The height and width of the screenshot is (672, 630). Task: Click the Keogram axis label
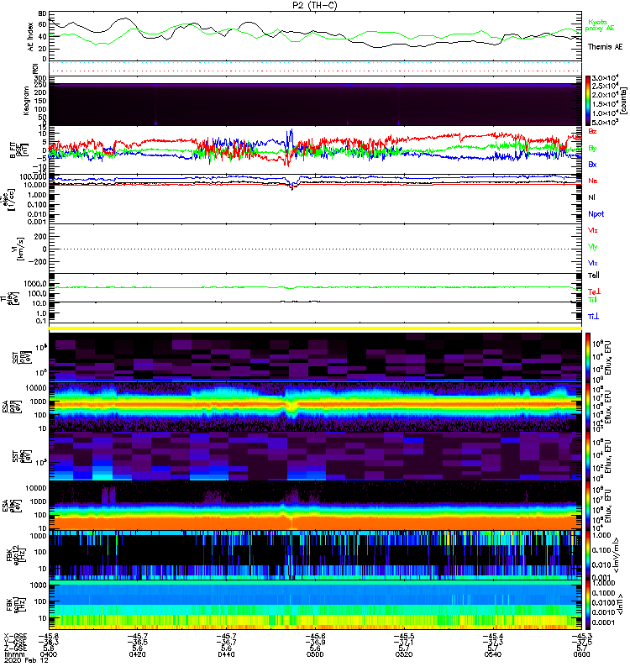point(26,101)
